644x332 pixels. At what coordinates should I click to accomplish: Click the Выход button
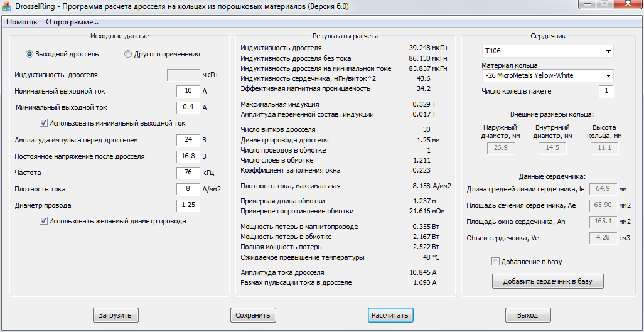point(528,315)
